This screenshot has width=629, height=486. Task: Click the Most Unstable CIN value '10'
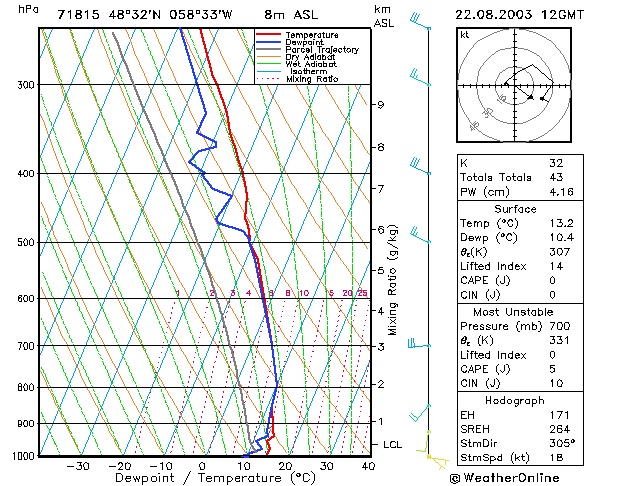556,383
